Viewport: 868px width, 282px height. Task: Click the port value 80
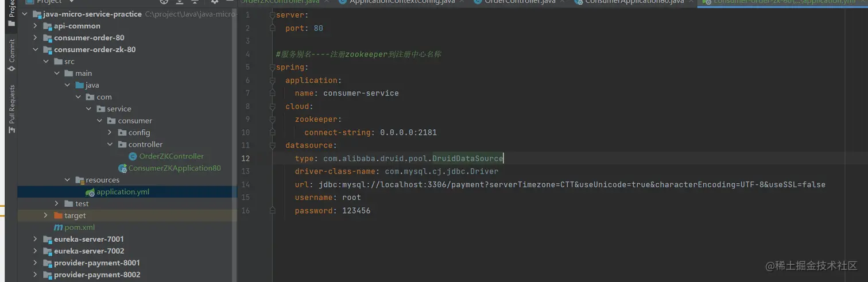318,28
